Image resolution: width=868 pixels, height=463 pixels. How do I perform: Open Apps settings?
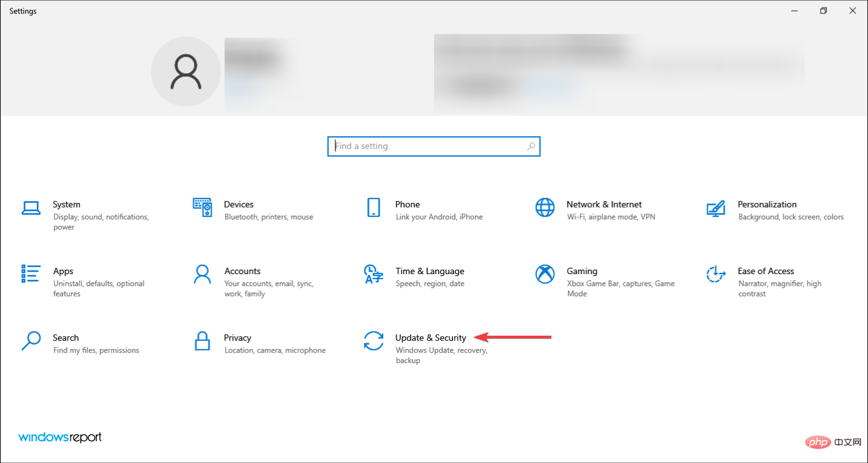[x=63, y=271]
